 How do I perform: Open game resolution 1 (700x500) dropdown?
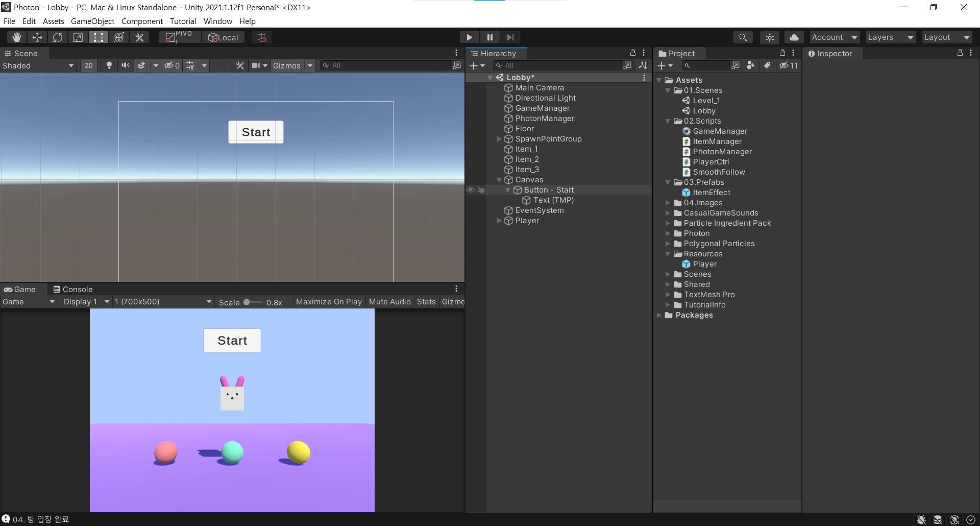pyautogui.click(x=163, y=302)
